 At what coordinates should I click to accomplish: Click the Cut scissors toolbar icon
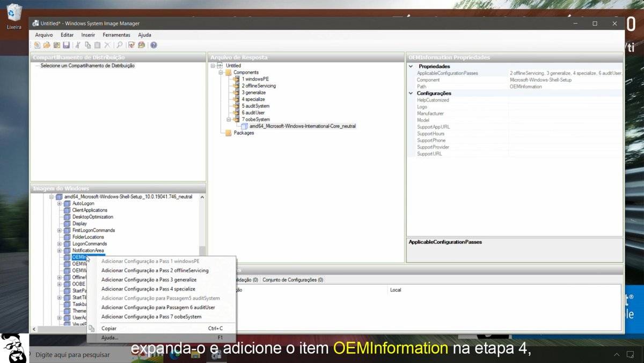(x=78, y=45)
